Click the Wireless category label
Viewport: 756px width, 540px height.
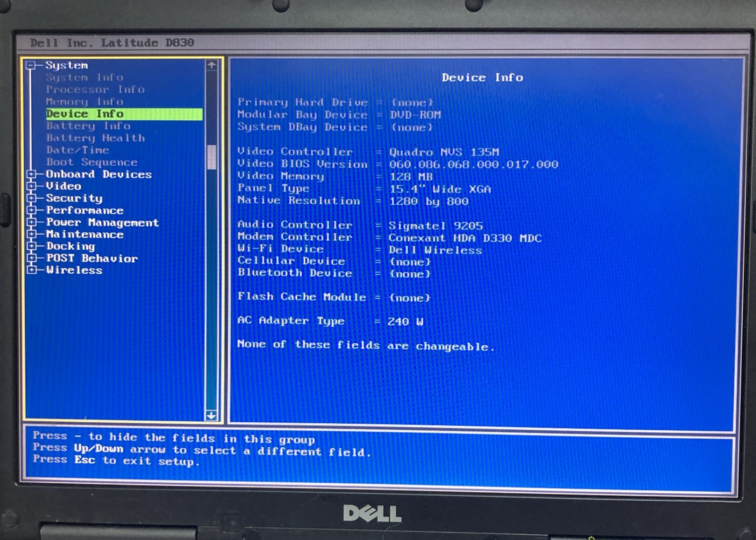(74, 270)
